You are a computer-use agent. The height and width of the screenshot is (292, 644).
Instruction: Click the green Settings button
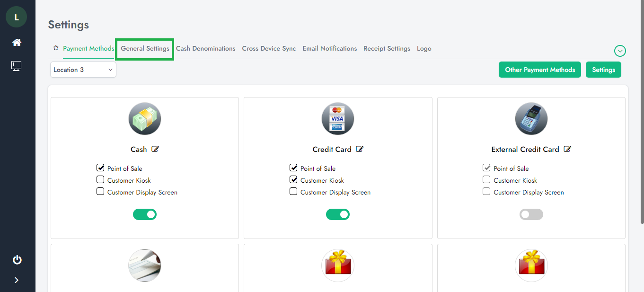point(603,70)
